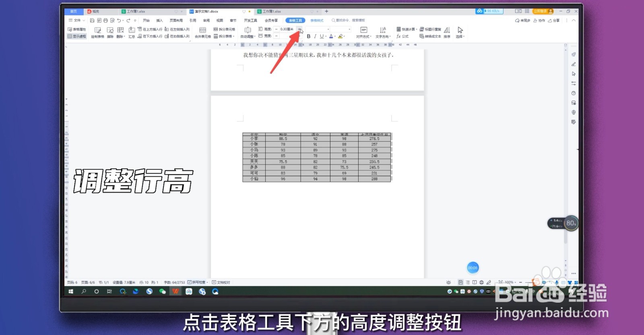Click the 未同步 sync button

tap(522, 20)
